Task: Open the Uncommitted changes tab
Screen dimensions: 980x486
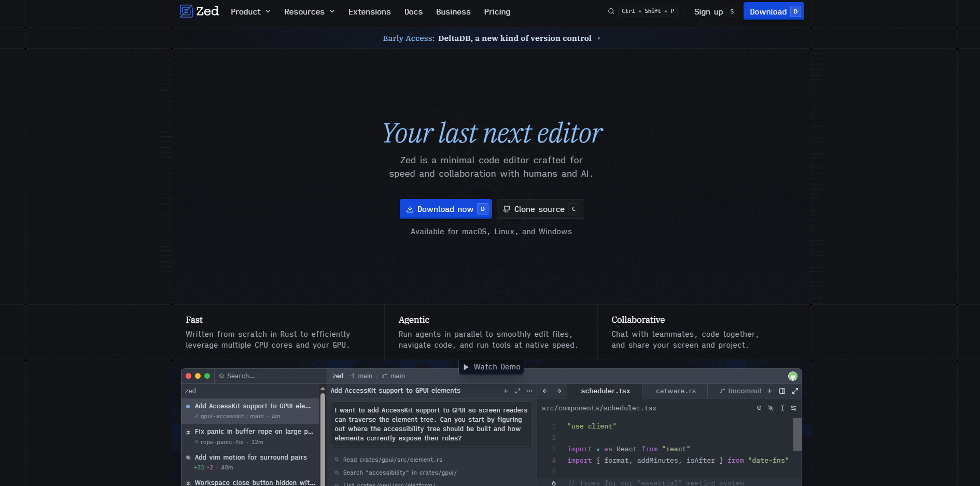Action: [x=736, y=391]
